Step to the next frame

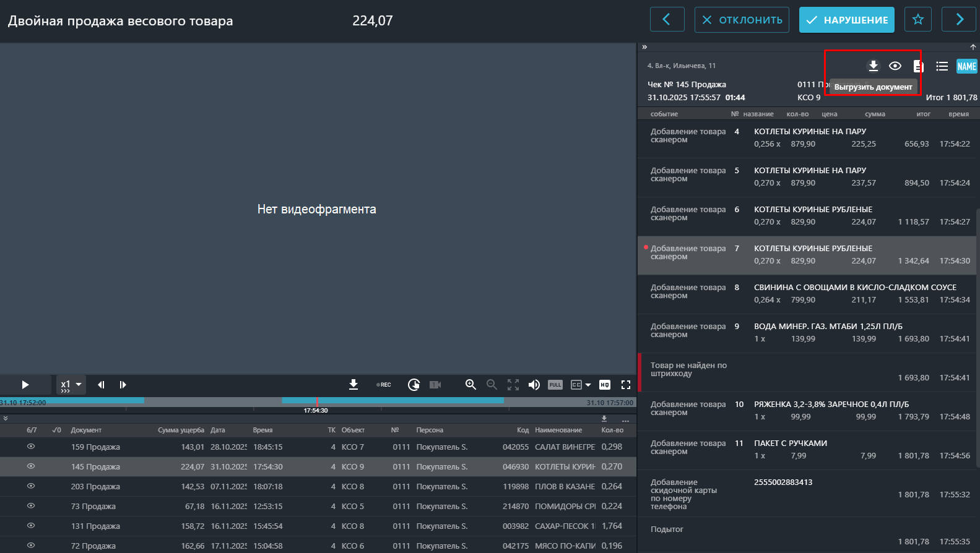[123, 385]
